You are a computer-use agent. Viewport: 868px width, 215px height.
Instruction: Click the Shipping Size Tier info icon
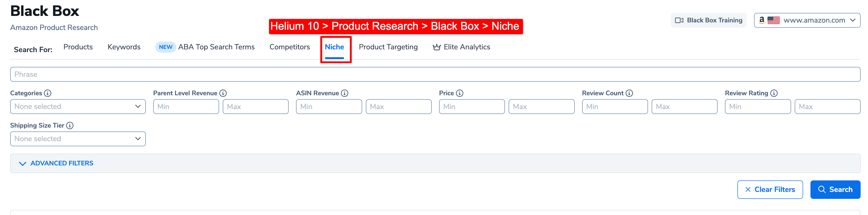click(x=70, y=125)
